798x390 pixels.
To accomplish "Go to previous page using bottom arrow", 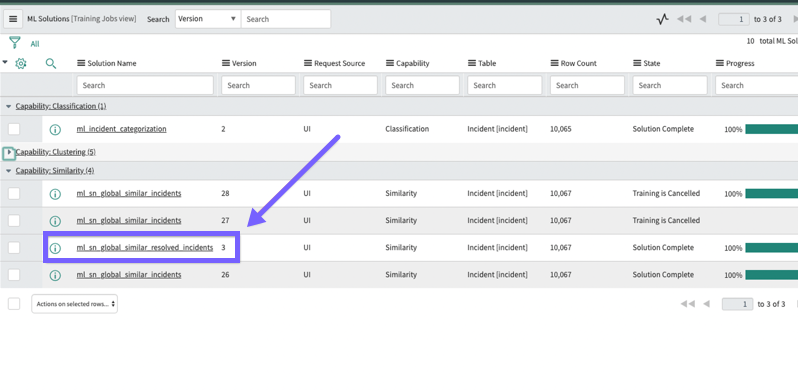I will click(706, 304).
